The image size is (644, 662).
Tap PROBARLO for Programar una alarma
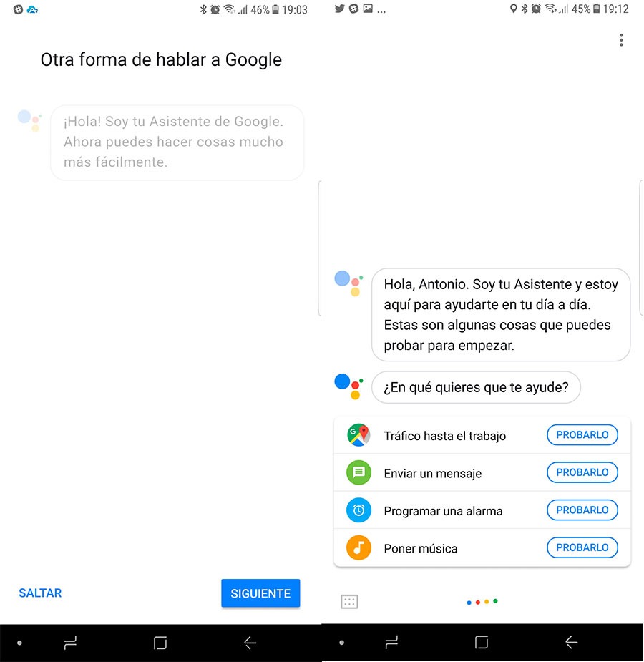tap(582, 510)
